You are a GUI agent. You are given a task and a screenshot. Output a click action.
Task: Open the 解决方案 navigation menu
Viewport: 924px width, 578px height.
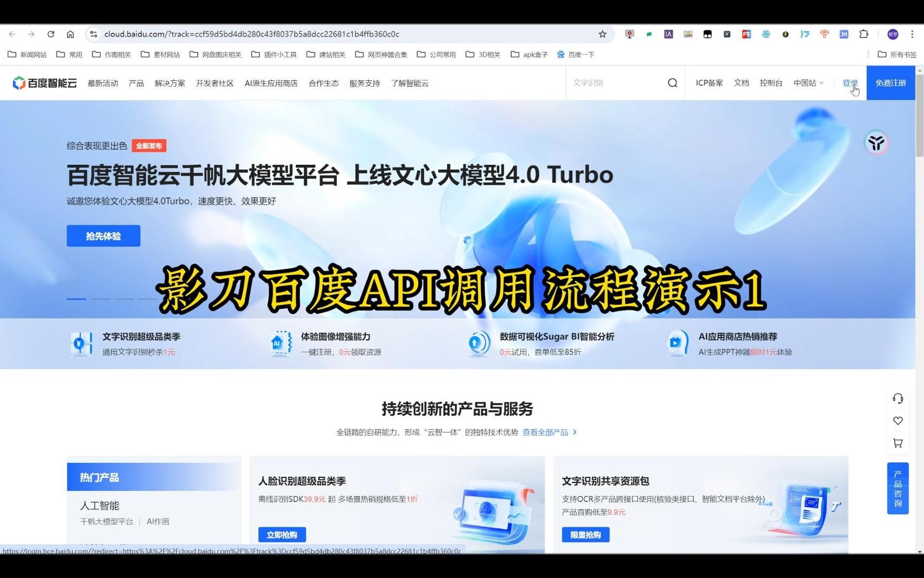170,83
